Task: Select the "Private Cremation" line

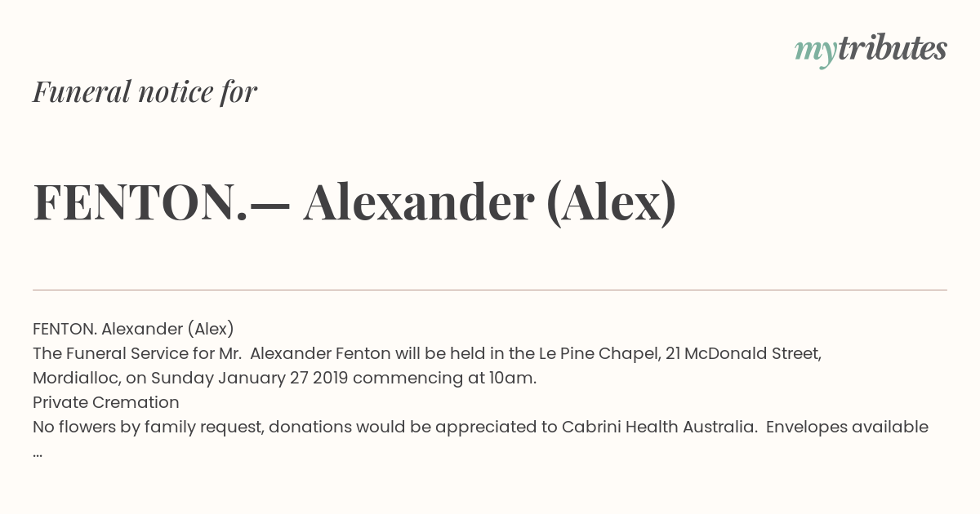Action: pos(106,402)
